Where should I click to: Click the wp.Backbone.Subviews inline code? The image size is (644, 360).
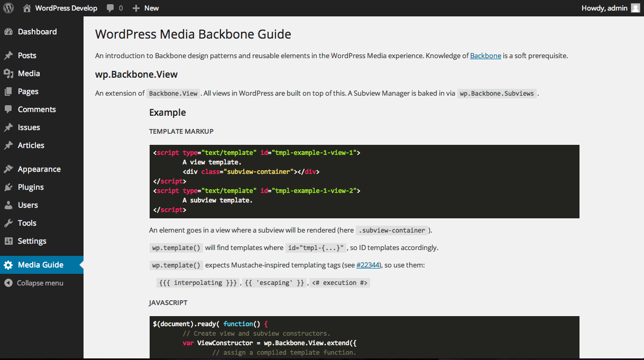tap(497, 94)
